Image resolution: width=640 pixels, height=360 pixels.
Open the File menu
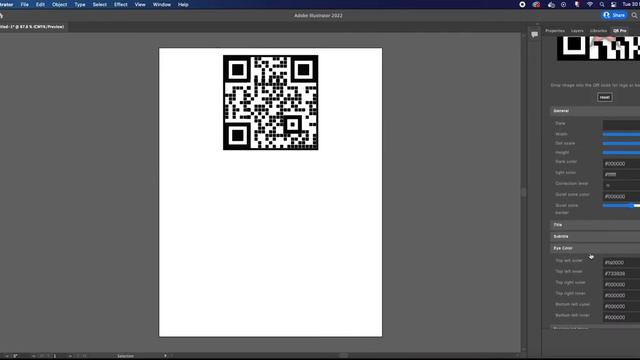(24, 4)
